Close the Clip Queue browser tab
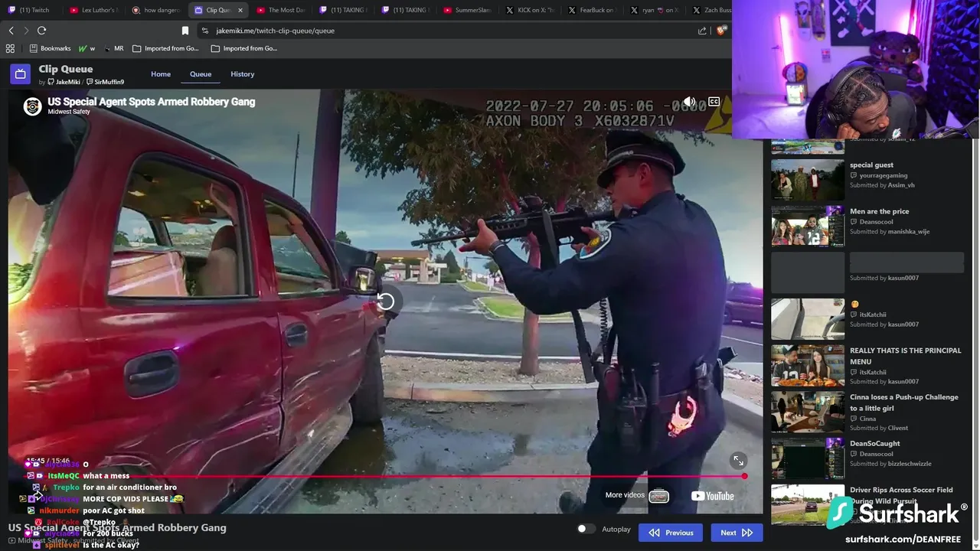980x551 pixels. pyautogui.click(x=240, y=10)
